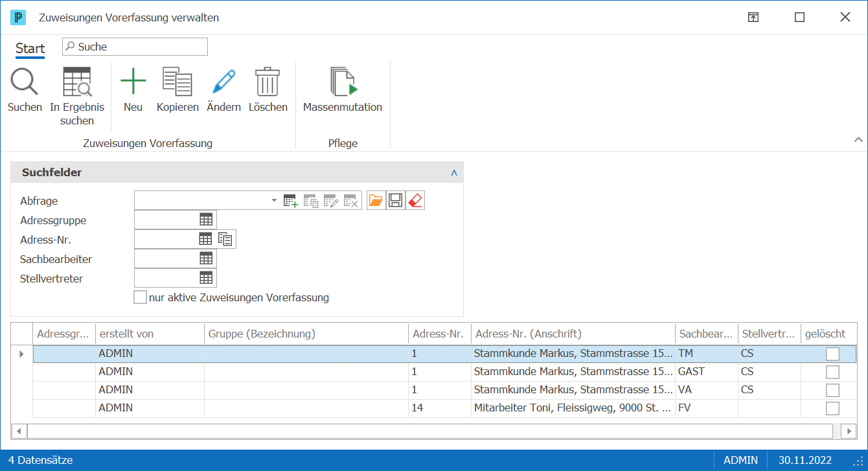Toggle gelöscht checkbox in the FV row
The height and width of the screenshot is (471, 868).
click(833, 408)
